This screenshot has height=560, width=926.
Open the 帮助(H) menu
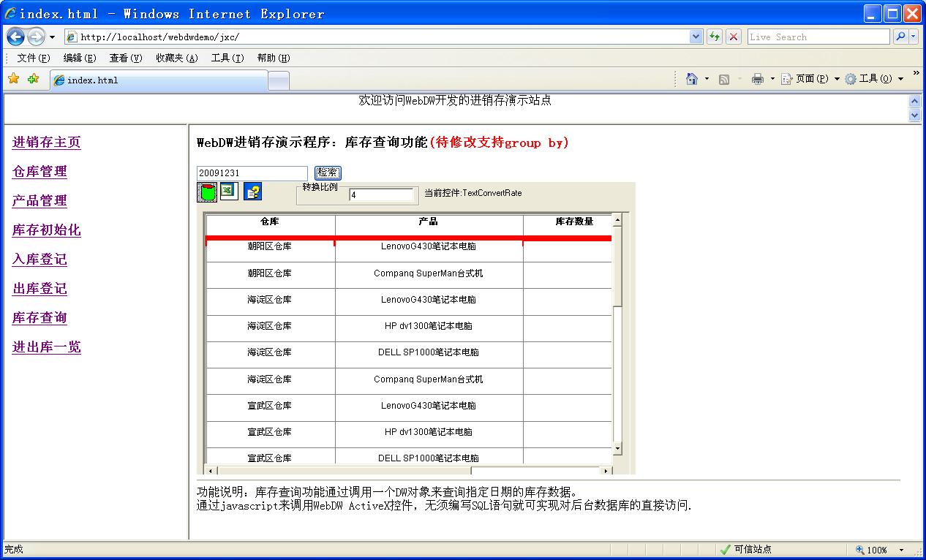coord(274,58)
